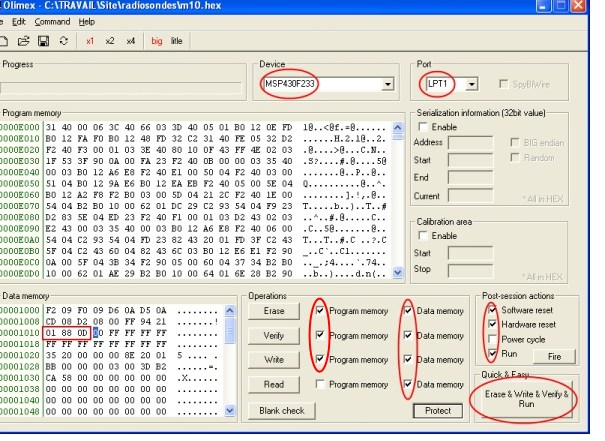Click program memory address 0000E000
The height and width of the screenshot is (441, 605).
20,127
